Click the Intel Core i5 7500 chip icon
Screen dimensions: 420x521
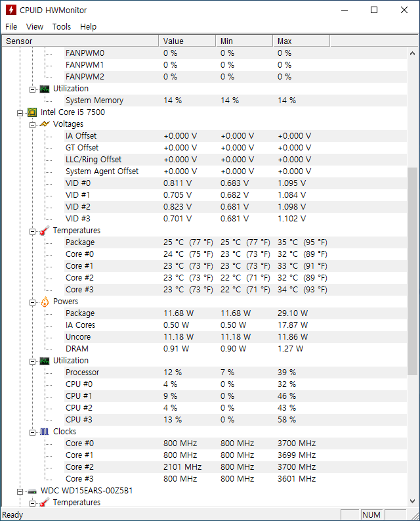click(32, 112)
